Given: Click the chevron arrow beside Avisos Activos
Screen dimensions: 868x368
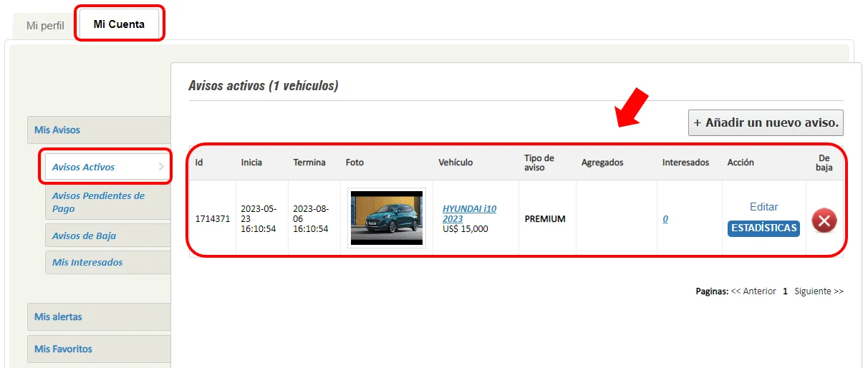Looking at the screenshot, I should pyautogui.click(x=161, y=167).
